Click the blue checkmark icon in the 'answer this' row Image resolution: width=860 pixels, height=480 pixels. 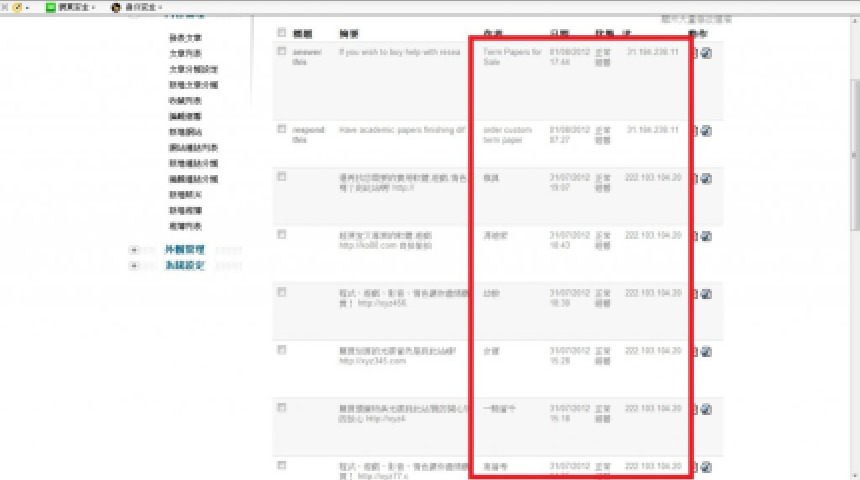pyautogui.click(x=707, y=55)
